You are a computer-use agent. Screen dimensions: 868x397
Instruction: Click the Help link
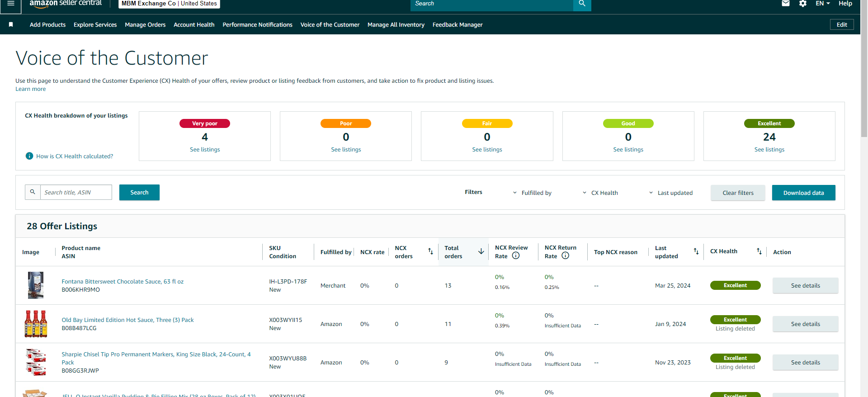(845, 4)
